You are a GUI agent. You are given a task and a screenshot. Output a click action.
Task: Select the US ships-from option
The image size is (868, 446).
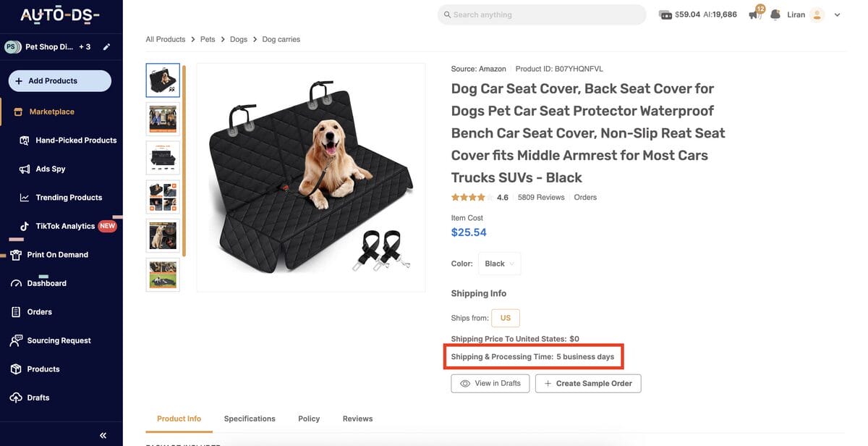[505, 318]
